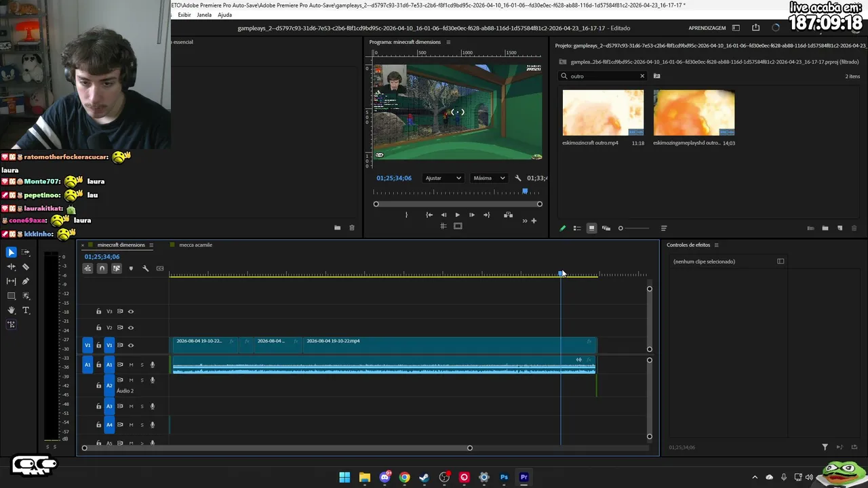Show hidden system tray icons
Screen dimensions: 868x488
coord(755,477)
